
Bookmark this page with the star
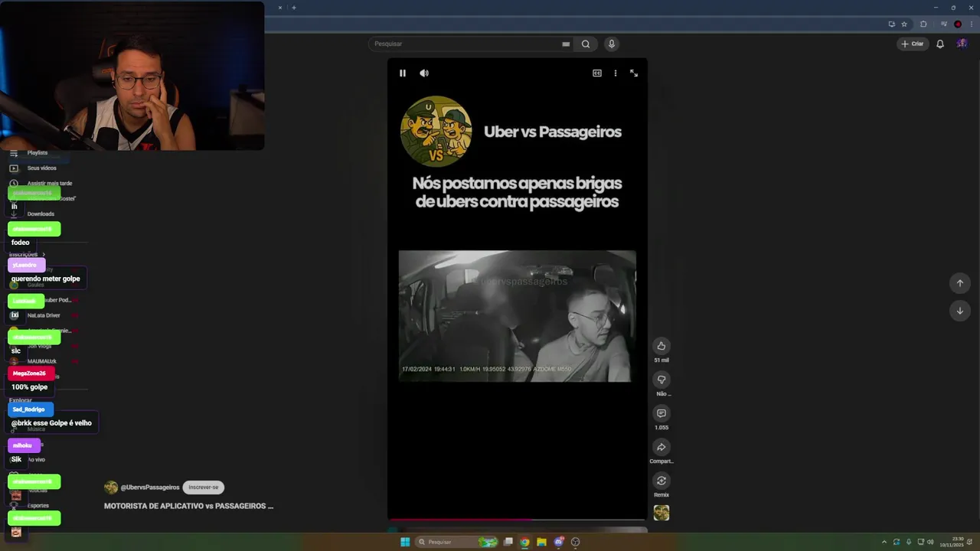[903, 24]
